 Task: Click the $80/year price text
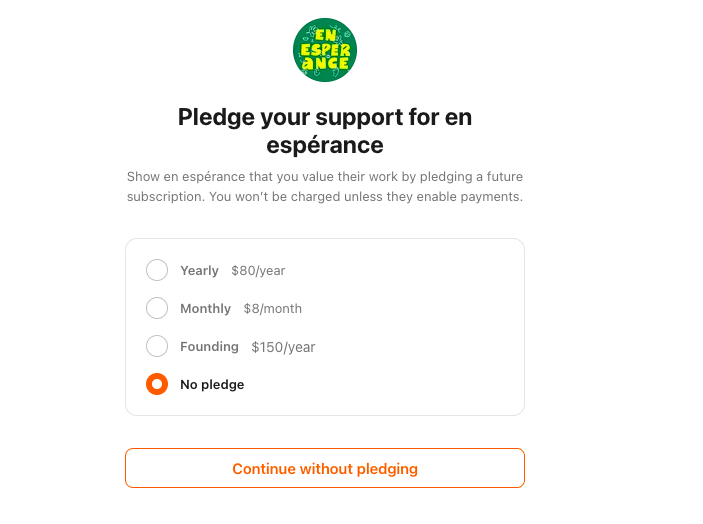[x=258, y=271]
